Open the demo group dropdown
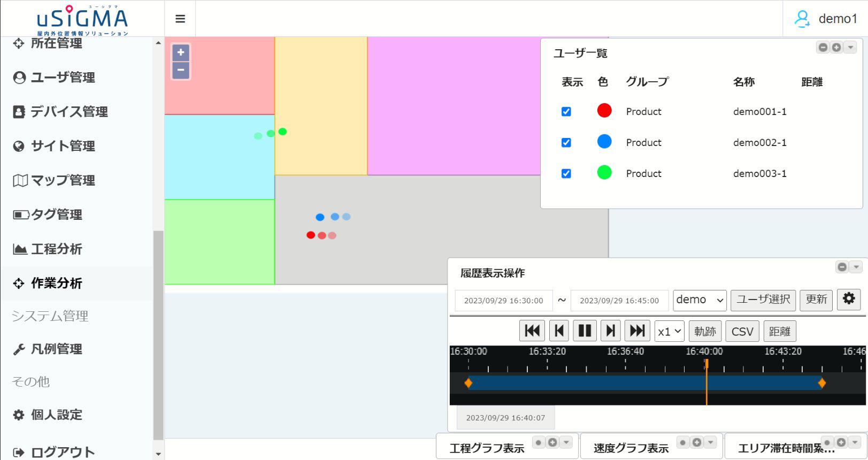 coord(700,300)
